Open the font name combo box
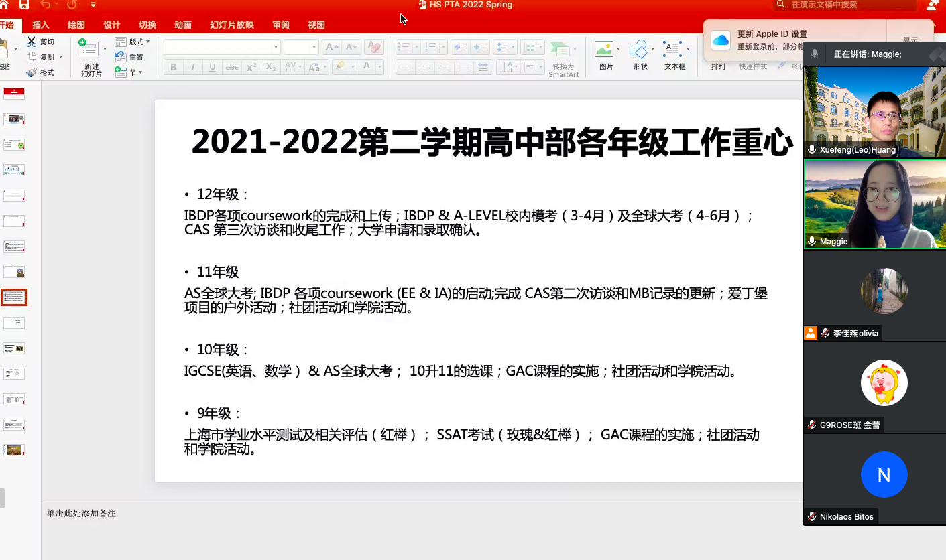This screenshot has width=946, height=560. [x=222, y=47]
